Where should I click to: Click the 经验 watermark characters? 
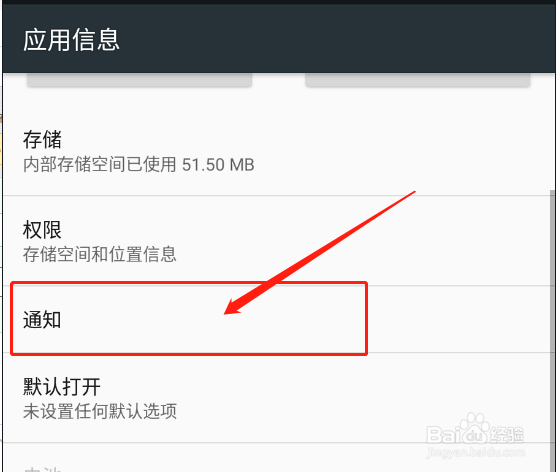[508, 434]
